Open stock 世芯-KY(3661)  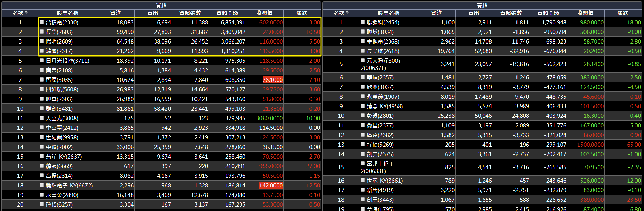(x=385, y=181)
